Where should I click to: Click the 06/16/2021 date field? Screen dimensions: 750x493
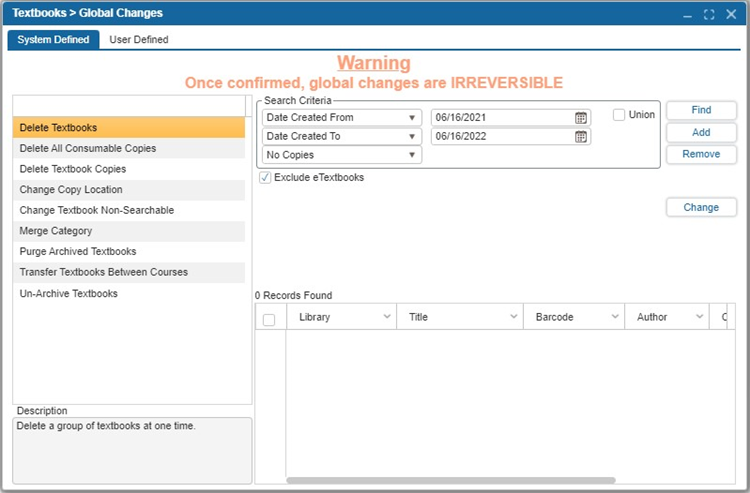tap(511, 118)
